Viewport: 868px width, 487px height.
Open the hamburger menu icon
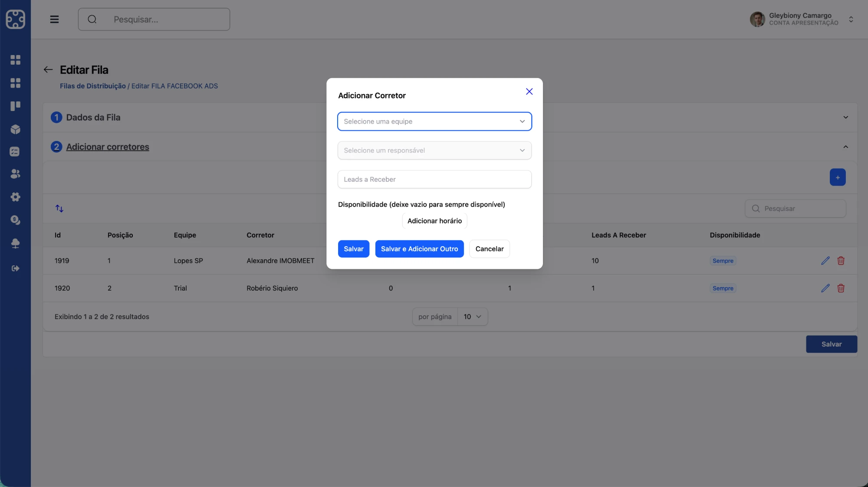tap(54, 19)
